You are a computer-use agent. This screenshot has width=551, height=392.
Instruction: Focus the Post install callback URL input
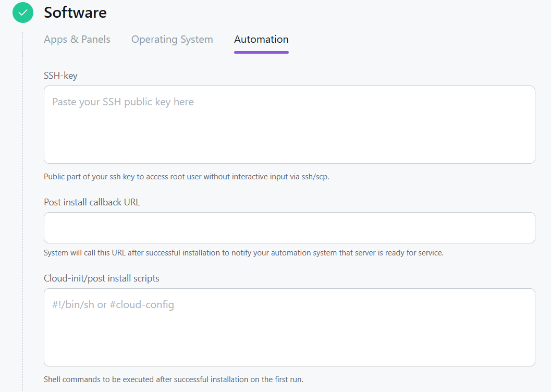pos(289,228)
